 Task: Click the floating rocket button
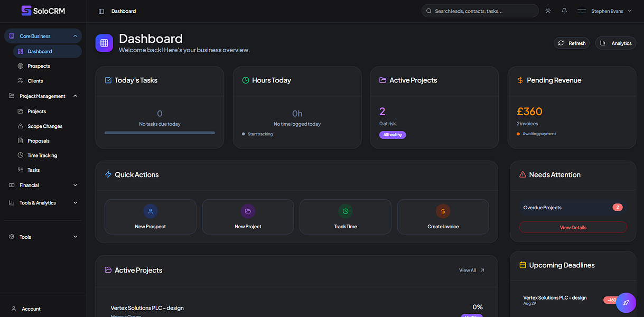(x=626, y=303)
